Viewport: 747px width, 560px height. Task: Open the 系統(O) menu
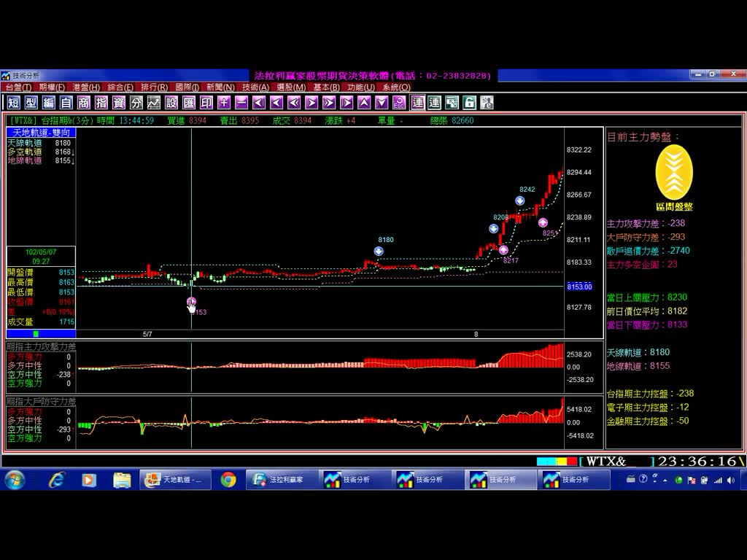tap(396, 87)
